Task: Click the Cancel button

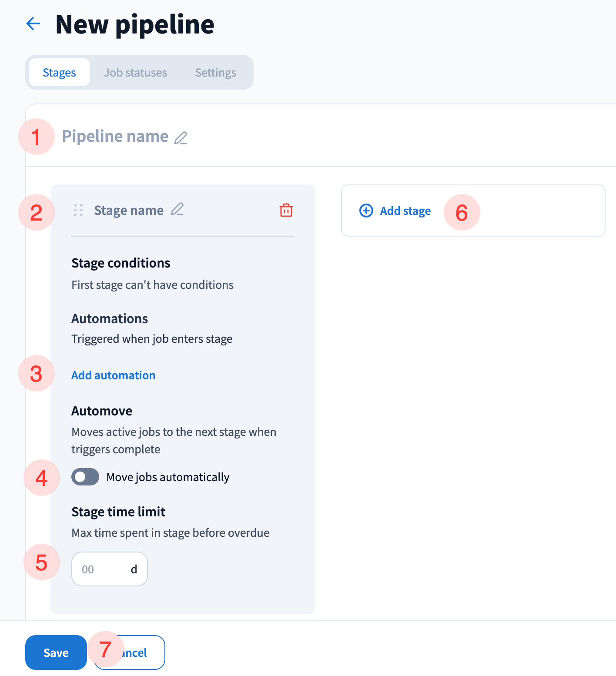Action: (139, 653)
